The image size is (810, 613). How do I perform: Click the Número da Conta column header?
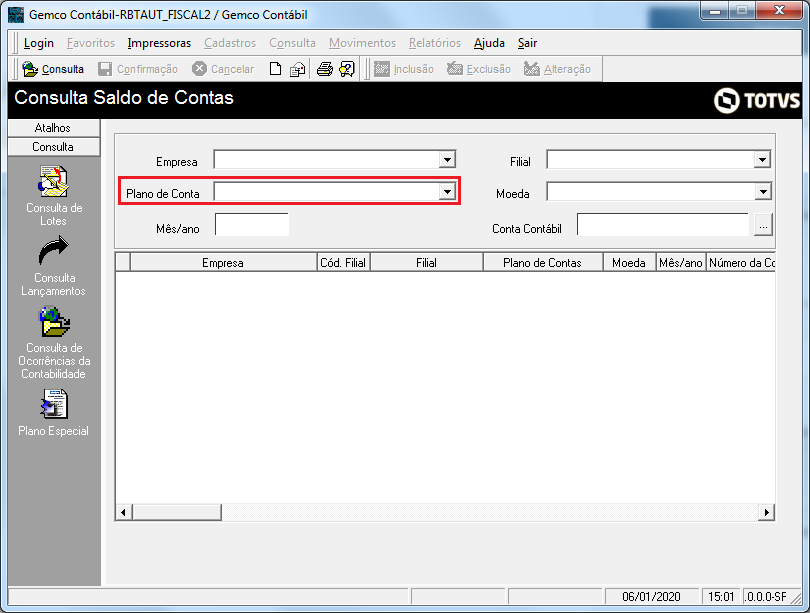(741, 262)
